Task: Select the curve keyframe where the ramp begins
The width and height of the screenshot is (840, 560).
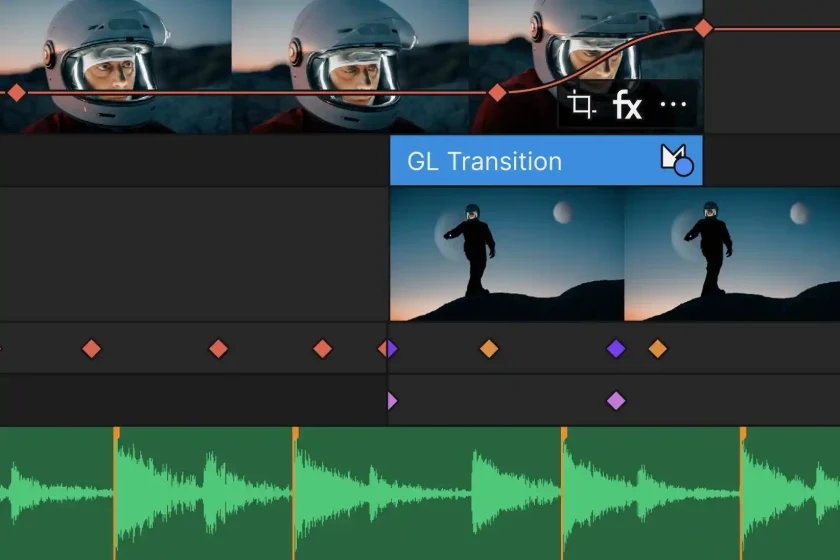Action: [x=497, y=93]
